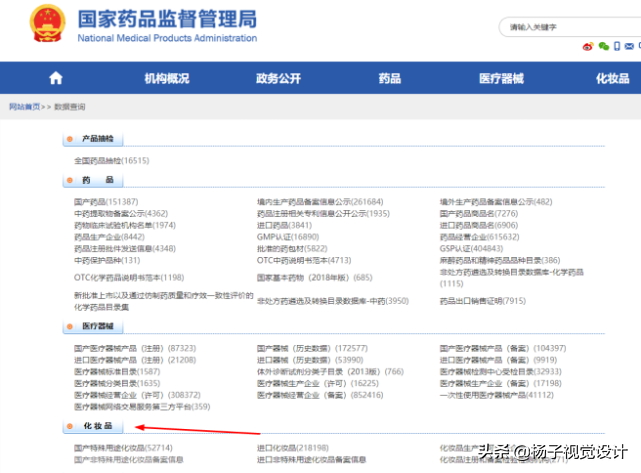Screen dimensions: 641x473
Task: Open 进口医疗器械产品（备案）(9919) link
Action: 498,360
